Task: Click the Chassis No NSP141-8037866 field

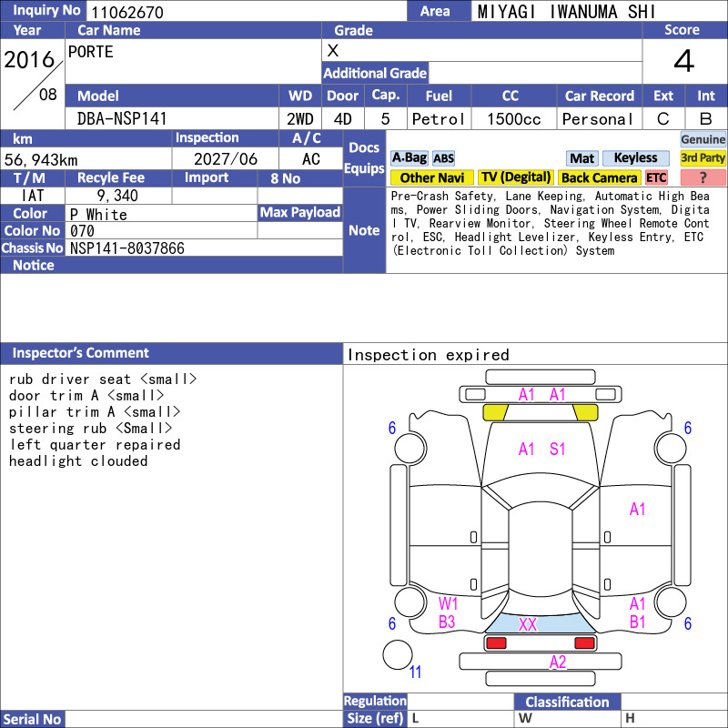Action: pos(204,248)
